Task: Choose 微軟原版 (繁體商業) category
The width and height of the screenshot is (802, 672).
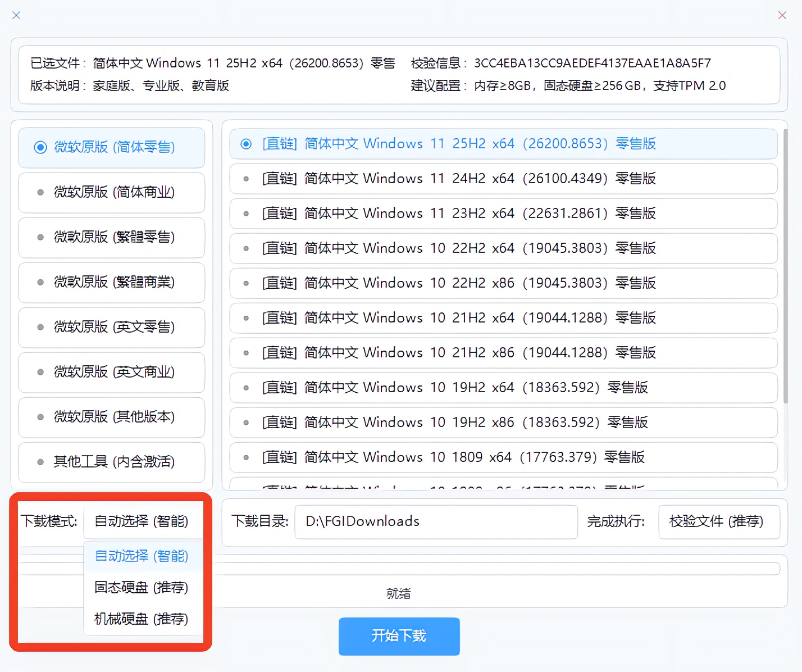Action: coord(112,282)
